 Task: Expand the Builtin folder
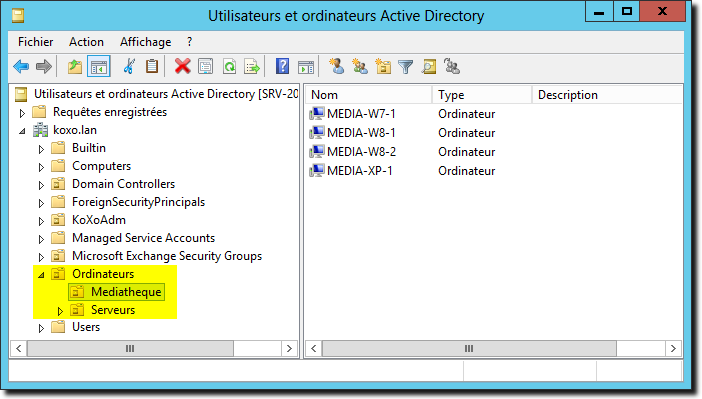tap(41, 149)
